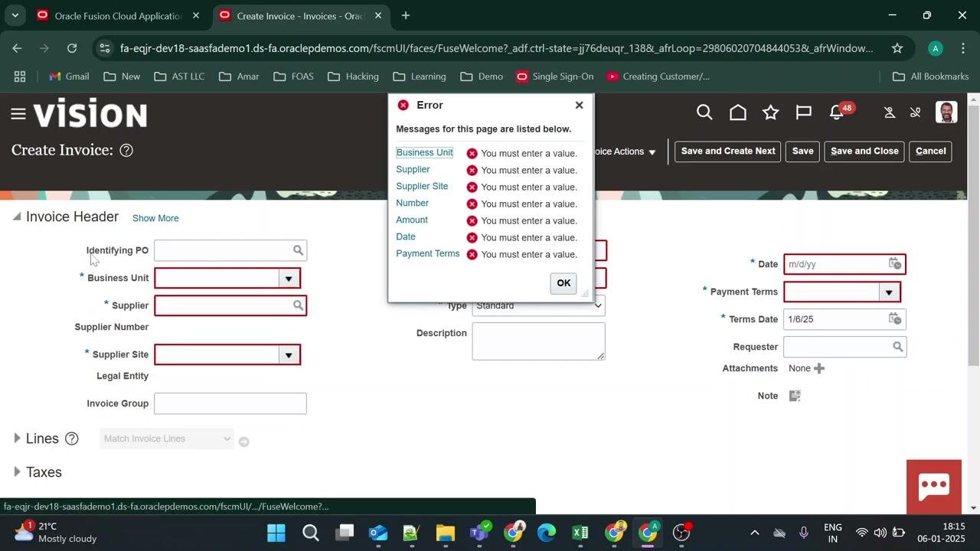Open the Watchlist flag icon
The width and height of the screenshot is (980, 551).
[x=804, y=113]
